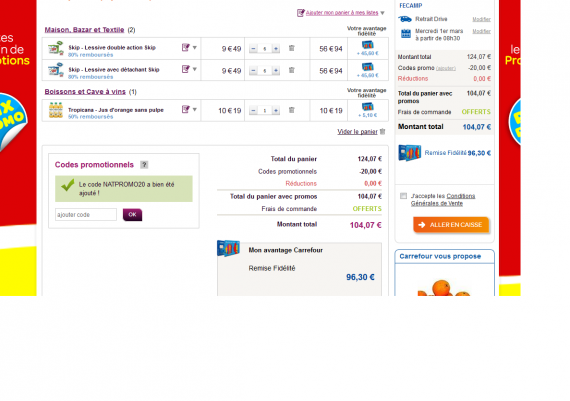570x401 pixels.
Task: Delete the Tropicana orange juice item
Action: (x=292, y=110)
